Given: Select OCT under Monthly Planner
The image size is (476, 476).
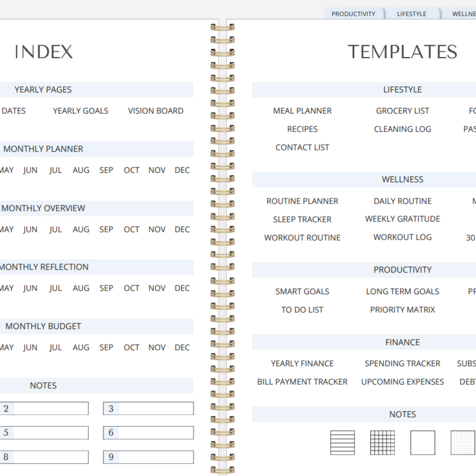Looking at the screenshot, I should pos(131,170).
